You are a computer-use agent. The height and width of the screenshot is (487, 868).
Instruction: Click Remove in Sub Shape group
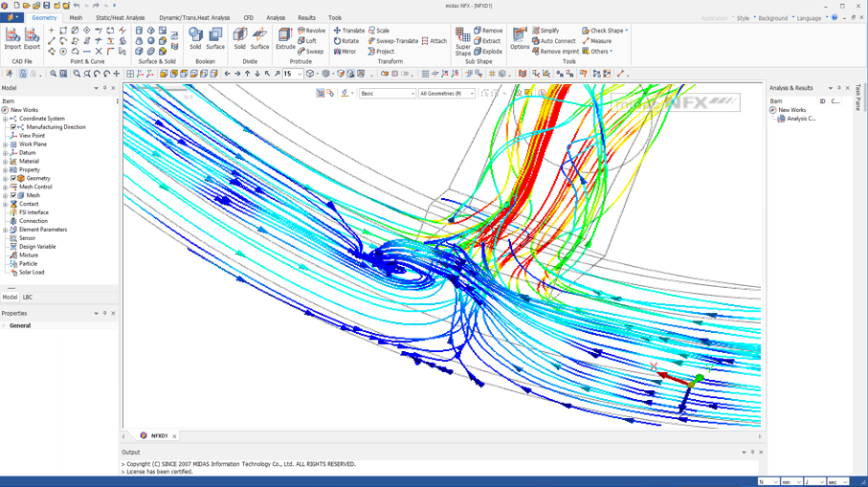[488, 31]
